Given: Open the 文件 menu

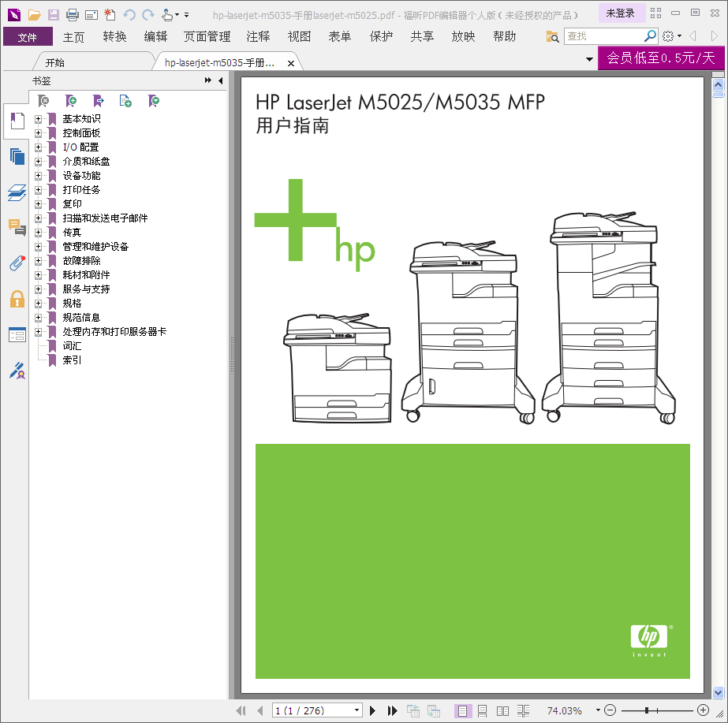Looking at the screenshot, I should 28,36.
